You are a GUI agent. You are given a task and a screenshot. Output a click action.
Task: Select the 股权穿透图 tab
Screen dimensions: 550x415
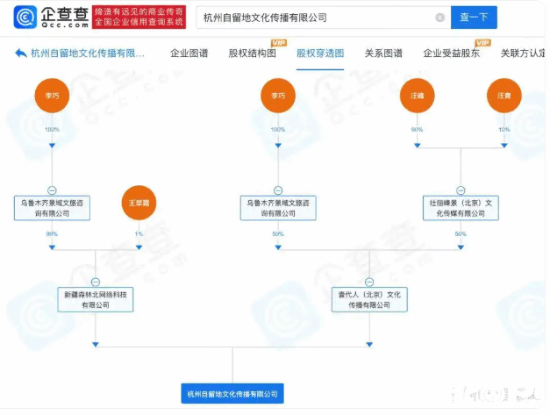coord(320,53)
